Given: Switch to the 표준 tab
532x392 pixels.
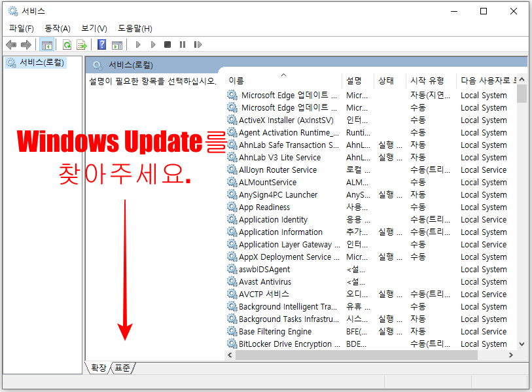Looking at the screenshot, I should 122,368.
